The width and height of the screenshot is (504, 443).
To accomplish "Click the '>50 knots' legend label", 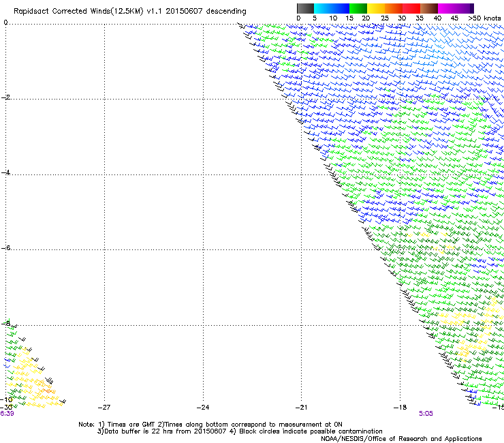I will [484, 18].
